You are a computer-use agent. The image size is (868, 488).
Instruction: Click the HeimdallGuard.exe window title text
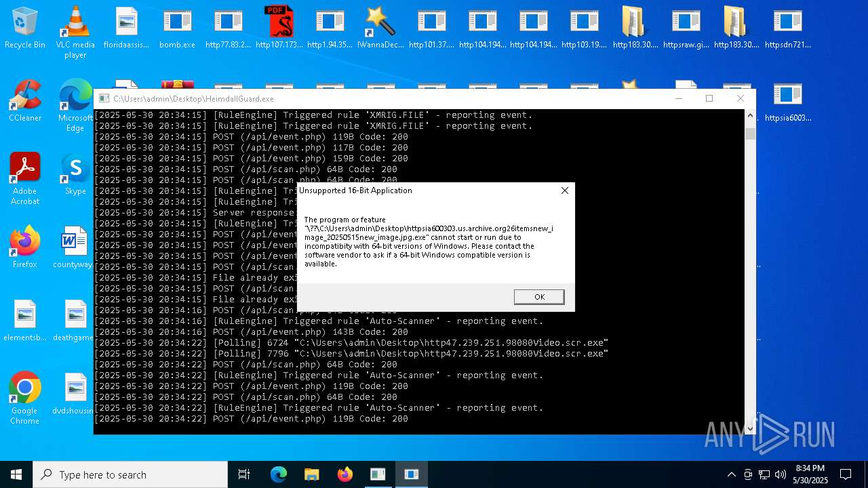[x=194, y=99]
